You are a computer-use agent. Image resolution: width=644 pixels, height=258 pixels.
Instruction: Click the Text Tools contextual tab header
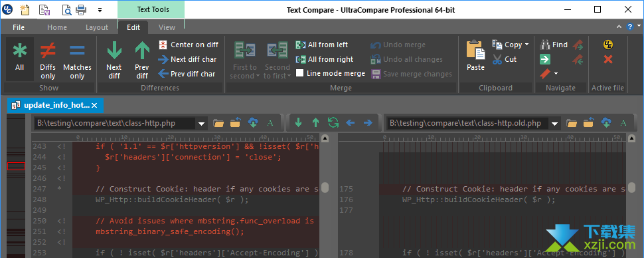pos(151,9)
